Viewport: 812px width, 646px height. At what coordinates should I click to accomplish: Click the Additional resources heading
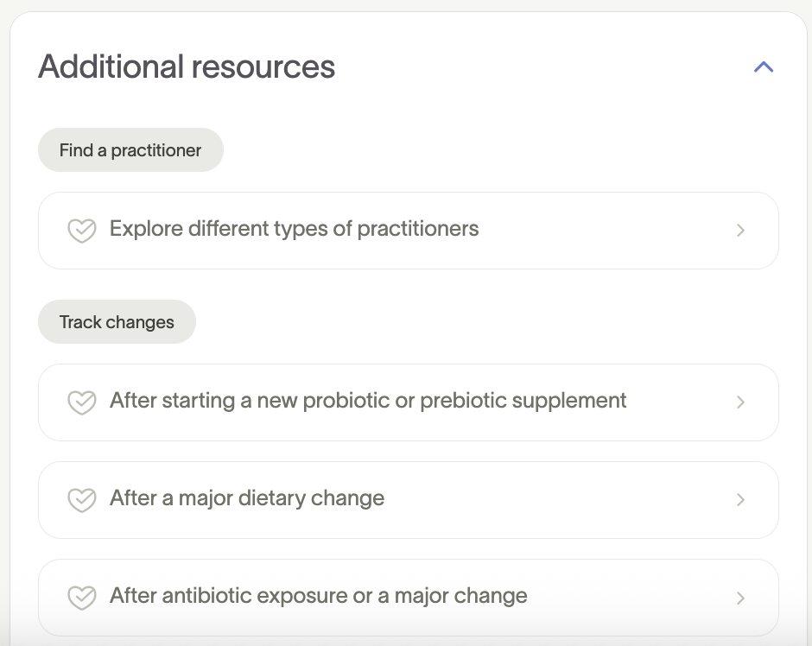(x=187, y=66)
